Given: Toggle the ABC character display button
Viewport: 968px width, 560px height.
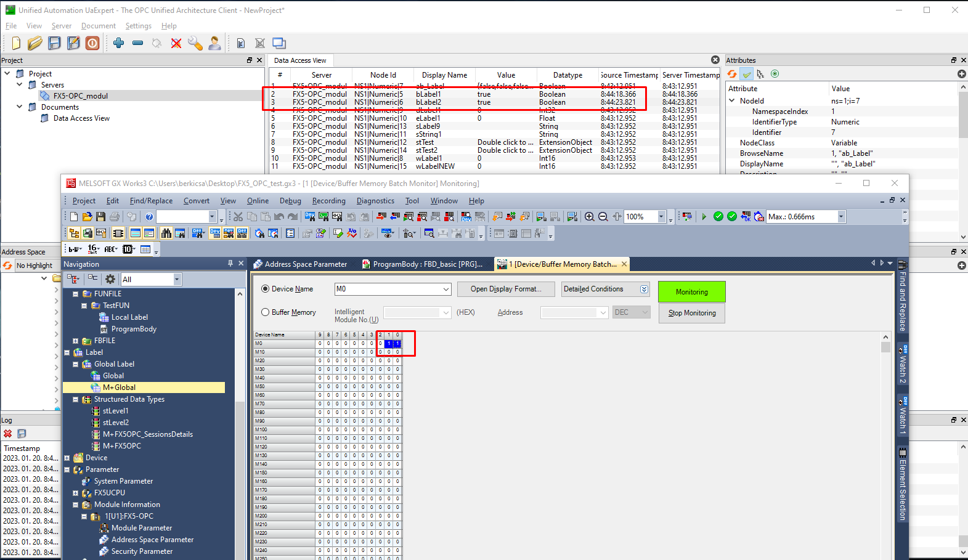Looking at the screenshot, I should click(111, 250).
